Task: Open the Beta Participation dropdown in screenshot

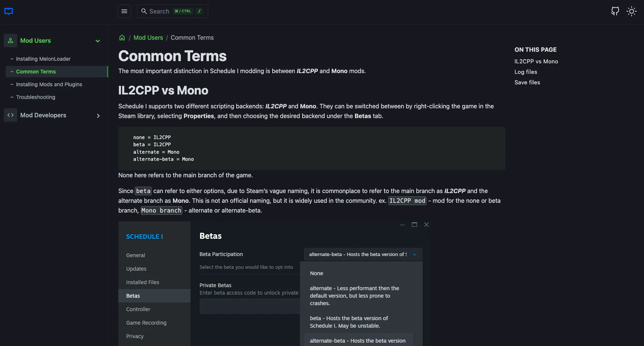Action: pyautogui.click(x=363, y=254)
